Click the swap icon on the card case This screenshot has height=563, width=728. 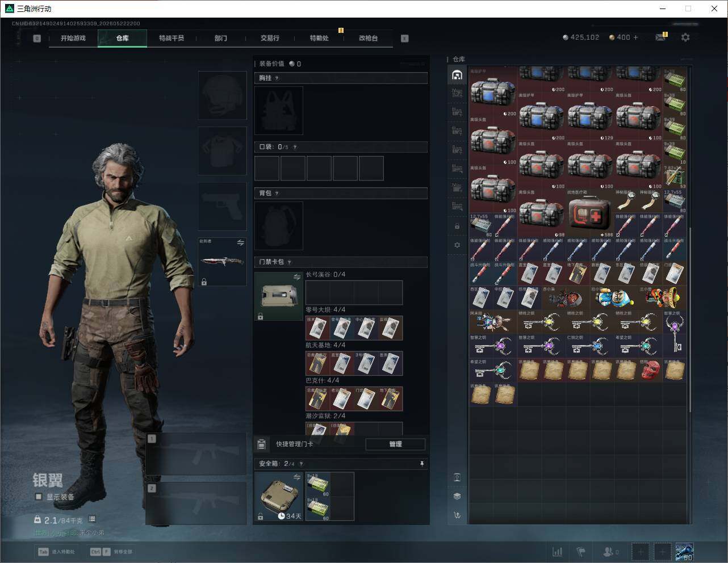296,277
